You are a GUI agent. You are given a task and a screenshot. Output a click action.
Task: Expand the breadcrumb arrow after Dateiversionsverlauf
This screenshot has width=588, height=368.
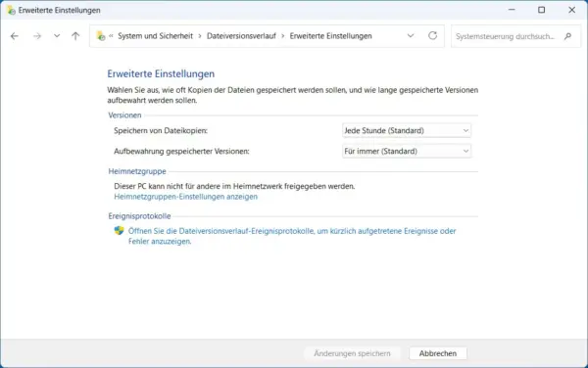tap(283, 36)
